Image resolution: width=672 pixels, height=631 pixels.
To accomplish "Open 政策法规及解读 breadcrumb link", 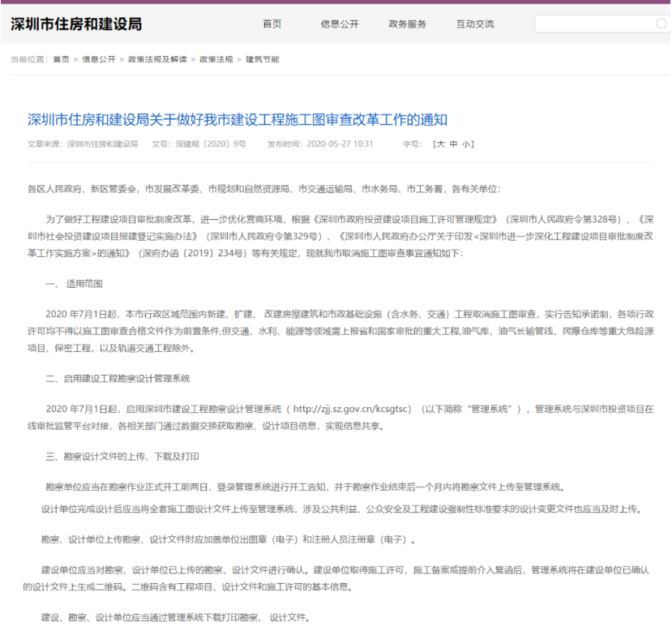I will pos(157,59).
